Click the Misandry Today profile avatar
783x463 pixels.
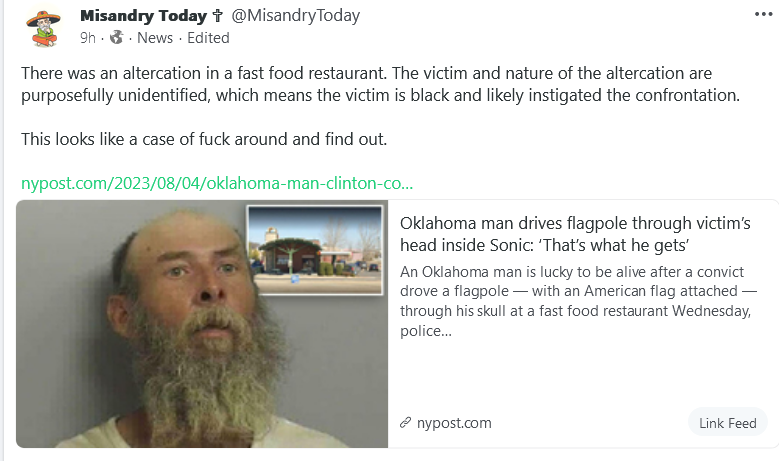[43, 28]
